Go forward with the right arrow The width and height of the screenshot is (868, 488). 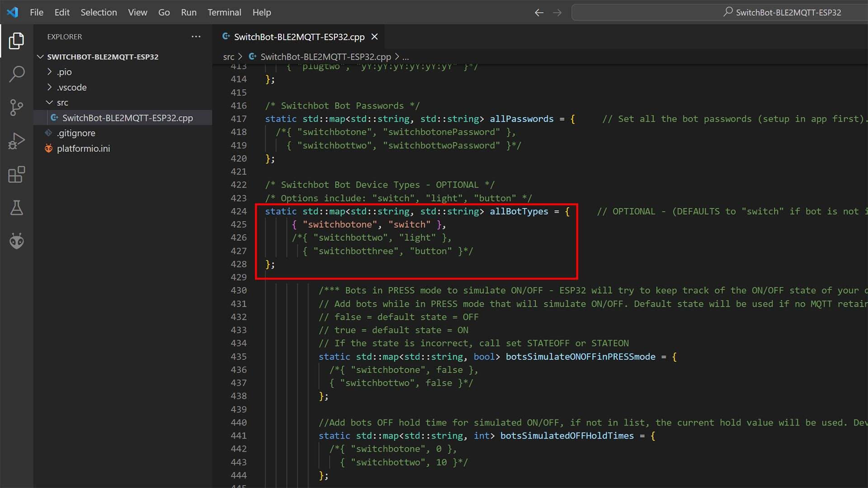tap(557, 13)
